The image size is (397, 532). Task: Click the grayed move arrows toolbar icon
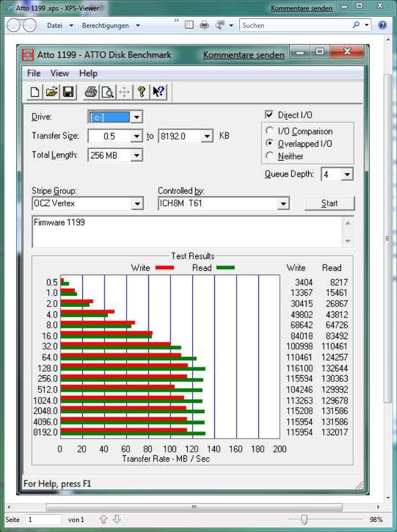tap(124, 92)
